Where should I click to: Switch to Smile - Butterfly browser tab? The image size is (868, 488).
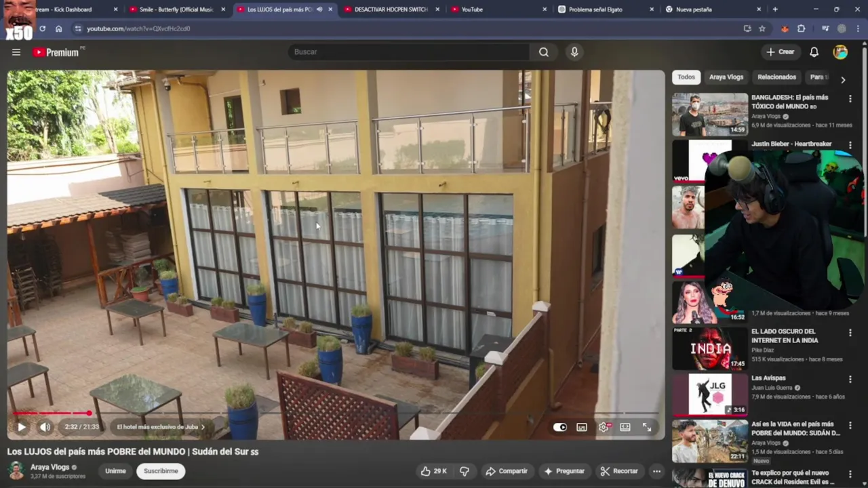coord(176,9)
